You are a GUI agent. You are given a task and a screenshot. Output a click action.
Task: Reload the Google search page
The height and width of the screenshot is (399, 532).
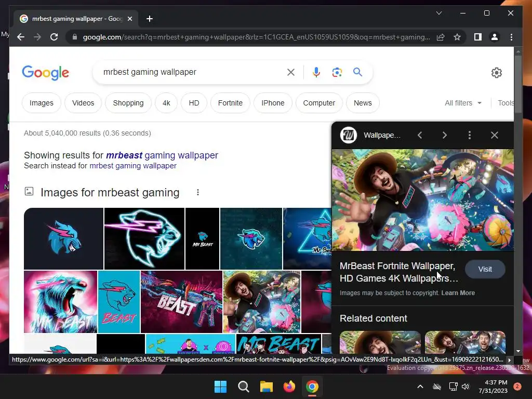coord(54,37)
